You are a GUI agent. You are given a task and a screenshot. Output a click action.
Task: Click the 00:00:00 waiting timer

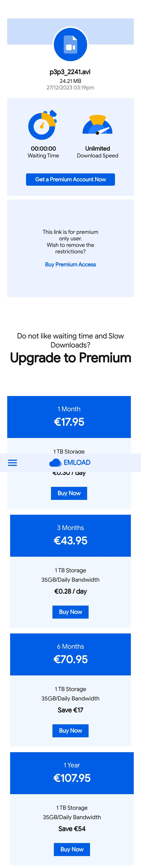point(43,149)
